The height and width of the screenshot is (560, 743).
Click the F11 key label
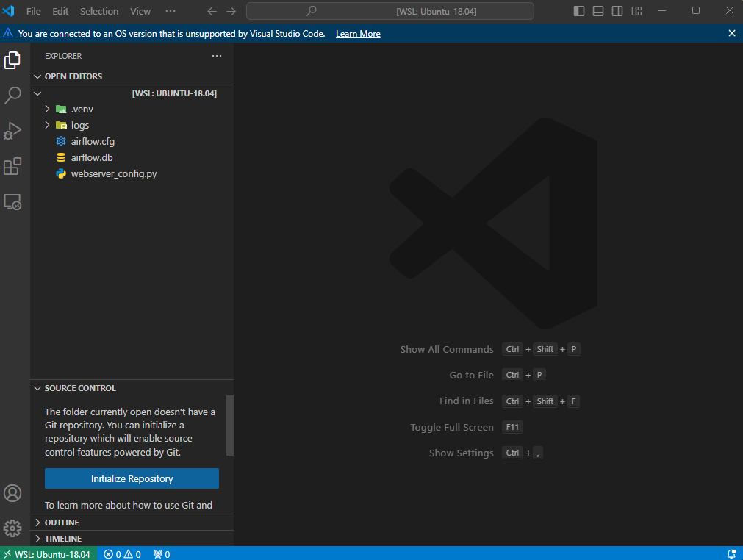click(512, 427)
